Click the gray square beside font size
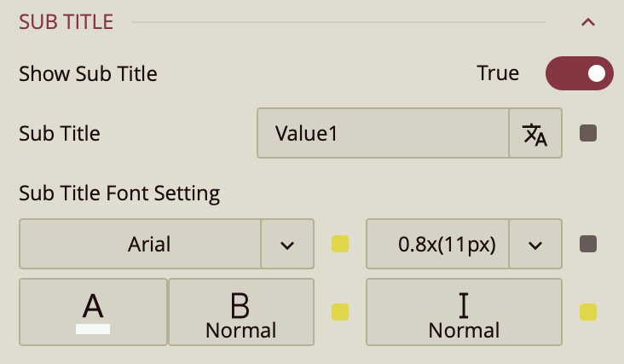624x364 pixels. point(588,245)
